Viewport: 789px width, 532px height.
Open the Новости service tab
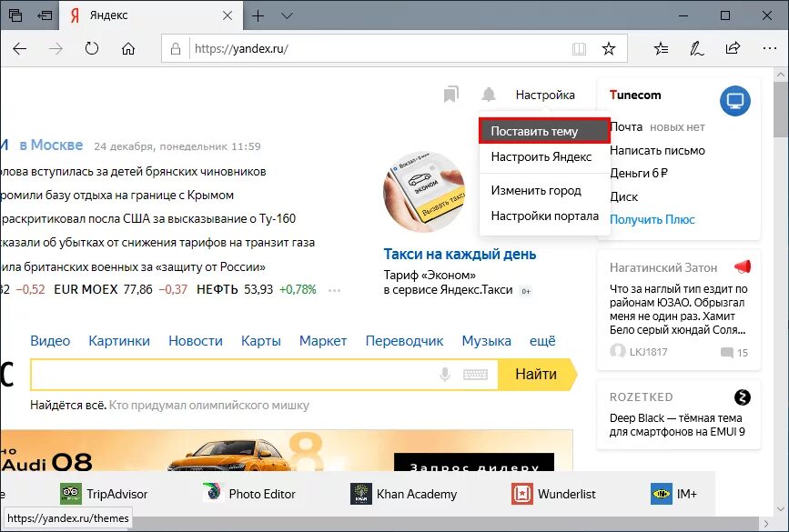(196, 341)
